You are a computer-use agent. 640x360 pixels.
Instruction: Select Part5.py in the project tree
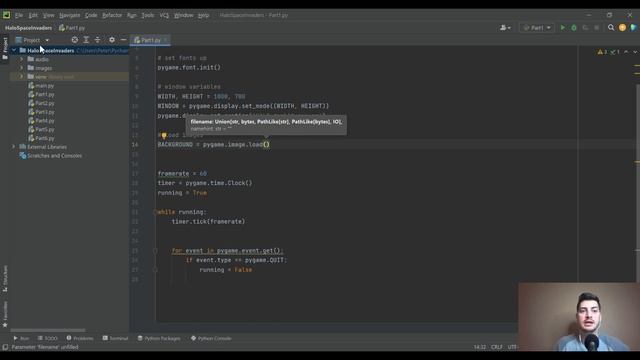(x=41, y=129)
